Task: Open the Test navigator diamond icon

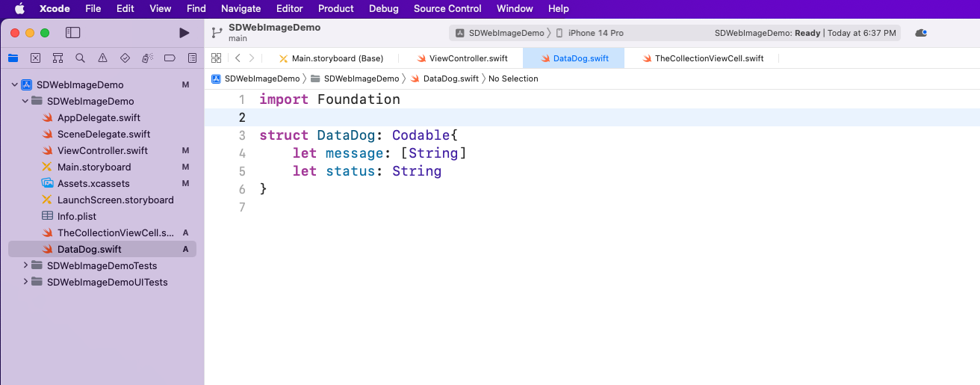Action: point(125,58)
